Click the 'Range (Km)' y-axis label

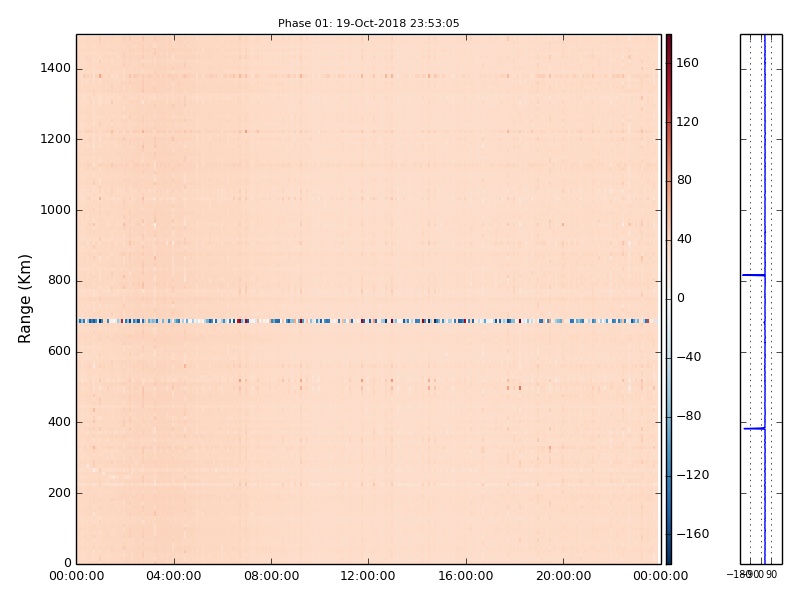click(24, 299)
